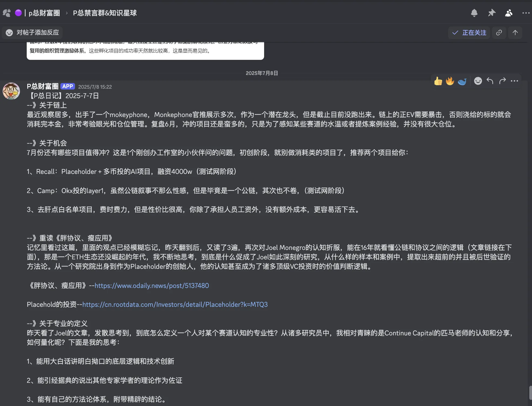This screenshot has width=532, height=406.
Task: Reply using the reply arrow icon
Action: click(x=490, y=81)
